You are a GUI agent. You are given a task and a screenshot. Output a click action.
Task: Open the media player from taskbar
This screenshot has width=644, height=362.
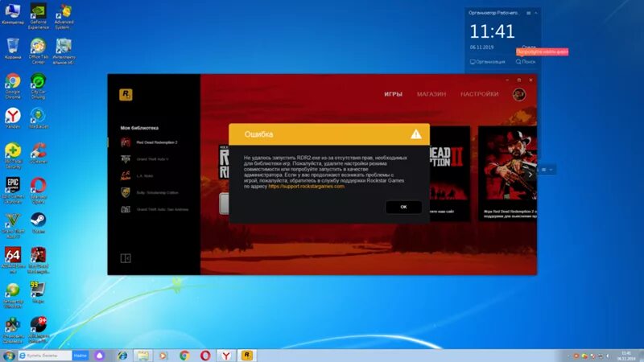click(x=163, y=356)
